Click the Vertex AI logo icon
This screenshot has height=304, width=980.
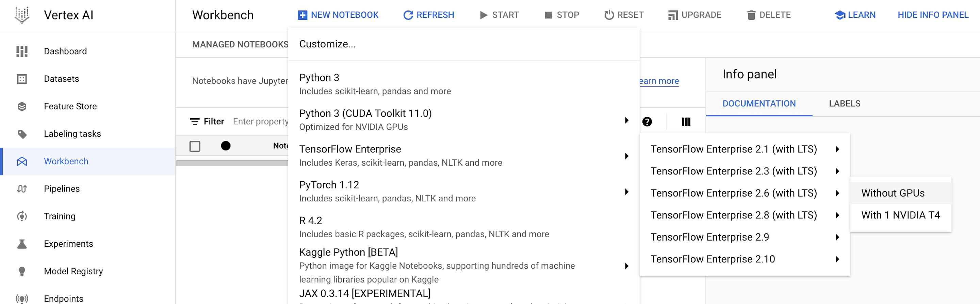pos(22,15)
